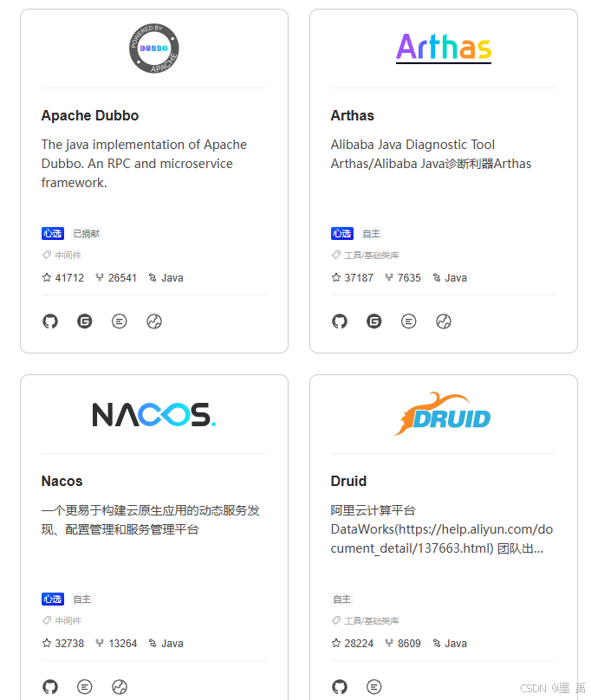Click the Arthas colorful logo
The image size is (591, 700).
(x=444, y=49)
